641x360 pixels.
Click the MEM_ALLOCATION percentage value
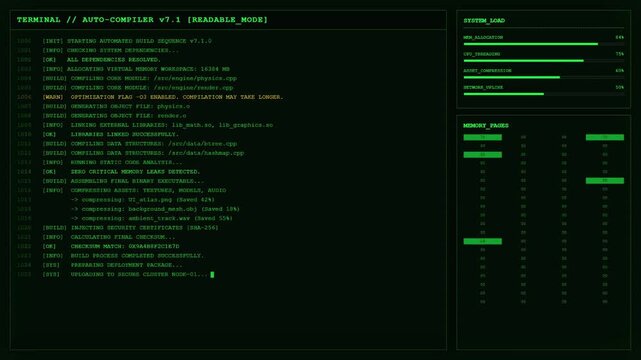[x=620, y=37]
